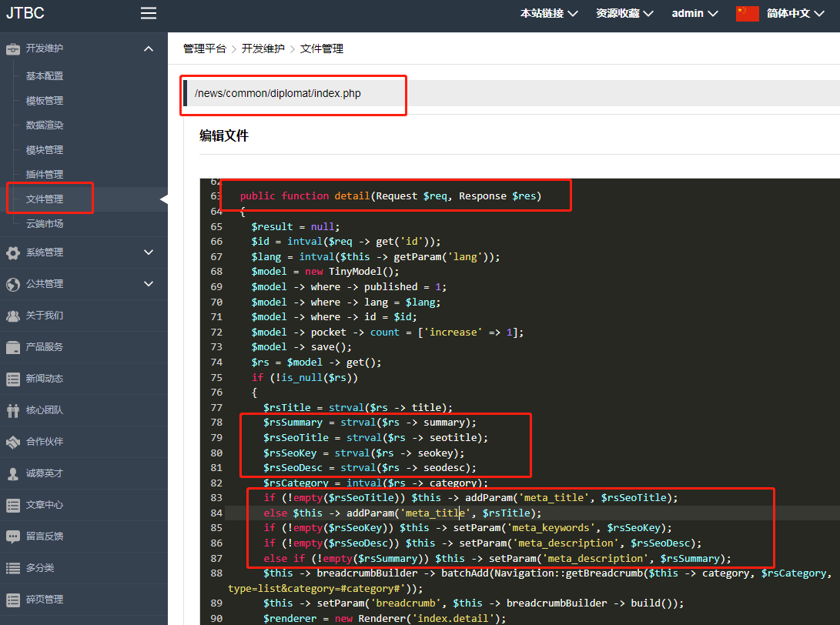
Task: Click the 多分类 list icon
Action: 13,568
